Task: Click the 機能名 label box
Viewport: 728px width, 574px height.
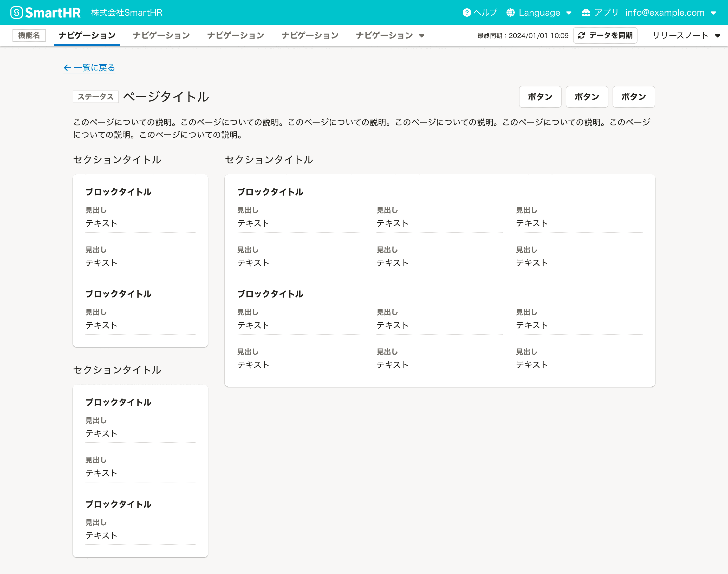Action: tap(29, 35)
